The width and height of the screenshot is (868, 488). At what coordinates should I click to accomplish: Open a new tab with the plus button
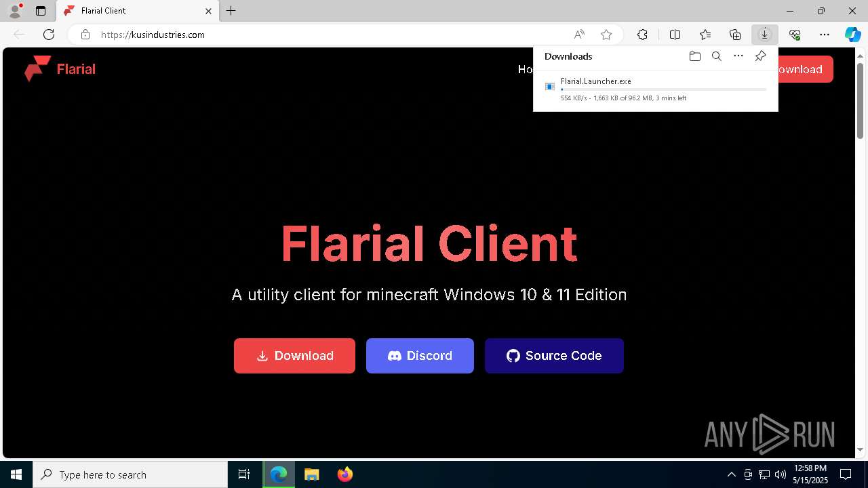(x=231, y=11)
